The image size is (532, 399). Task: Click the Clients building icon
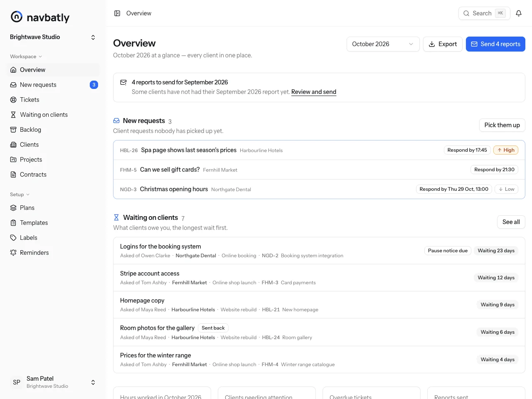point(13,145)
